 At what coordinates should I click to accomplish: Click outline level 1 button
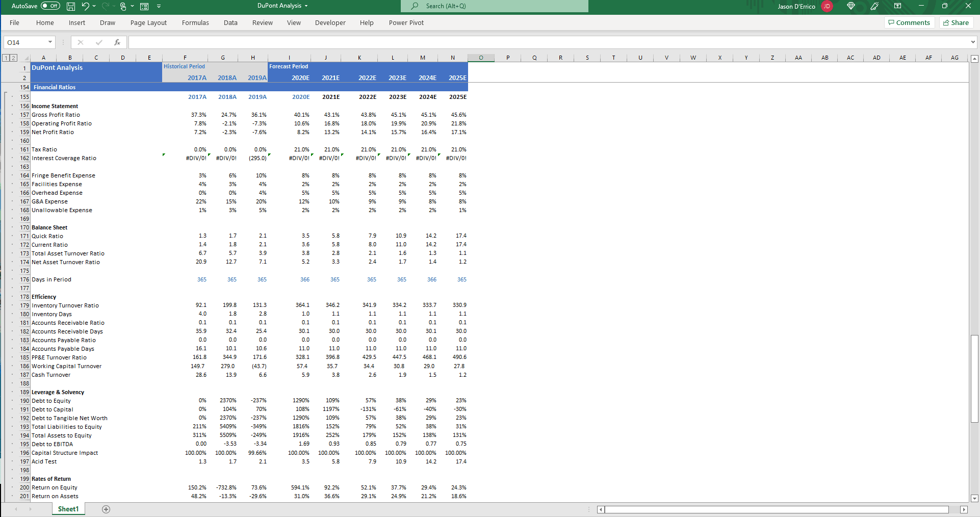6,58
